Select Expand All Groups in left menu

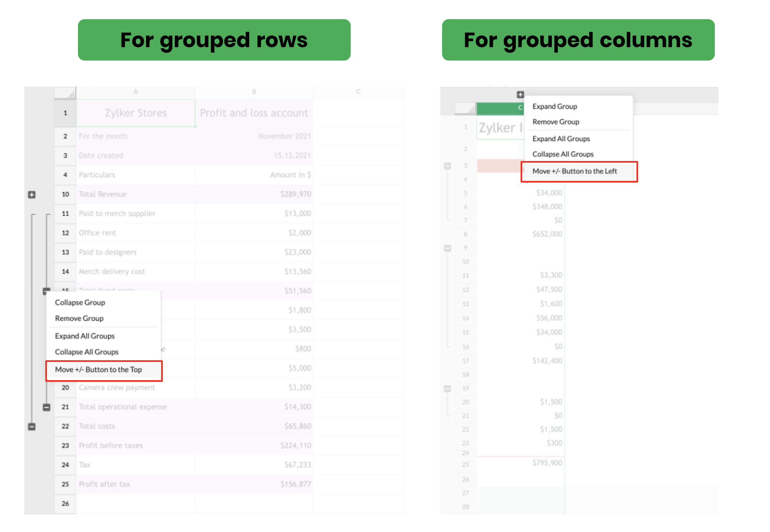click(x=85, y=336)
